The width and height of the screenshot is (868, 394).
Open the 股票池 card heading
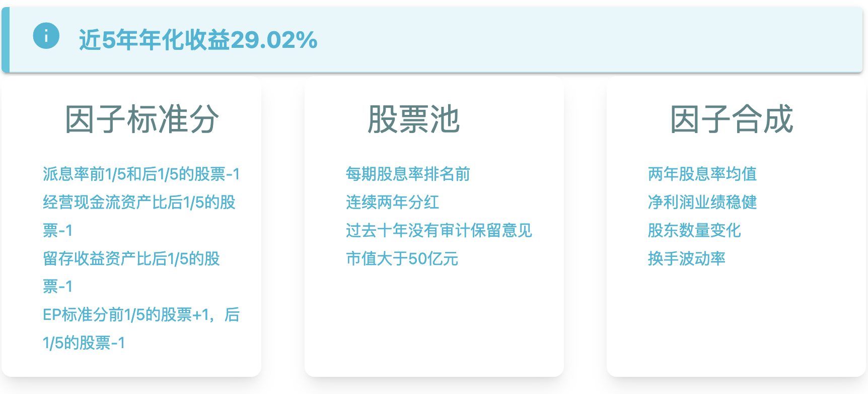[414, 119]
